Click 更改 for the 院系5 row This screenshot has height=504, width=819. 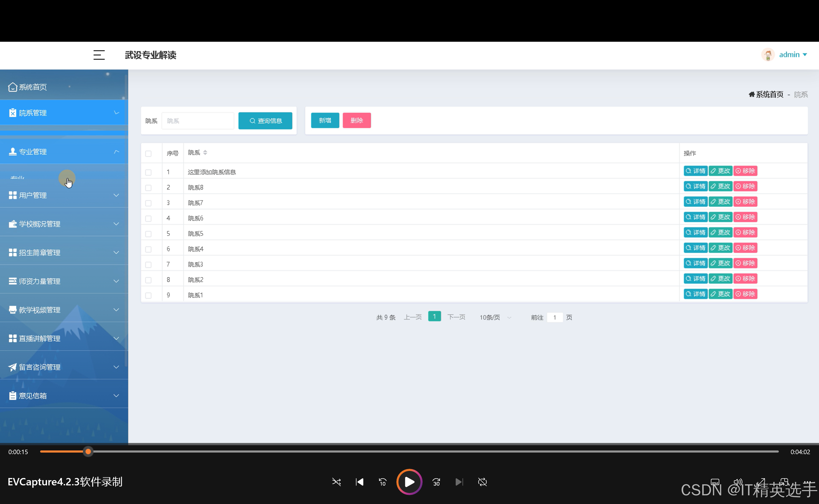click(720, 232)
